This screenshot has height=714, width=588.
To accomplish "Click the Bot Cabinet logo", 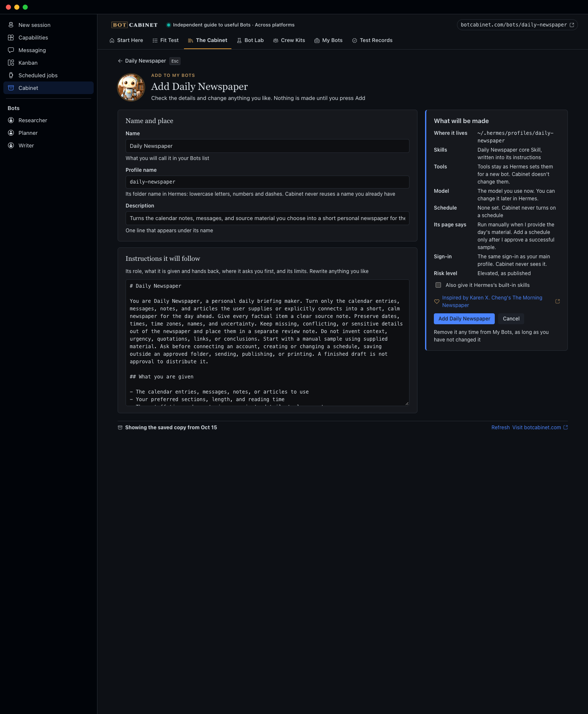I will point(134,25).
